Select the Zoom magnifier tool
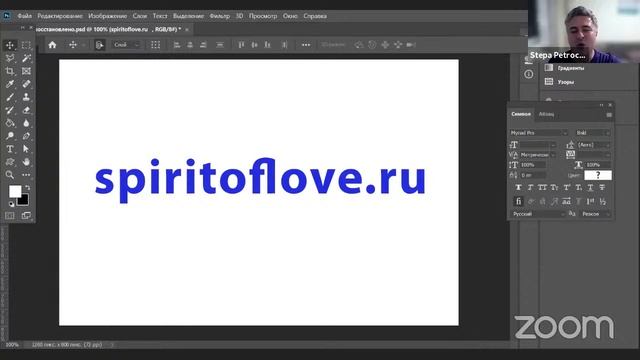 point(10,175)
